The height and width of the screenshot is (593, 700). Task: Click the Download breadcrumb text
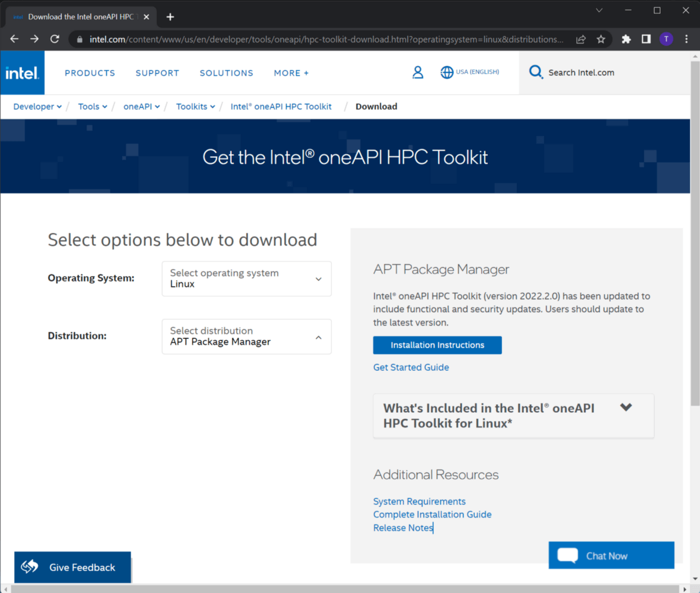(377, 107)
